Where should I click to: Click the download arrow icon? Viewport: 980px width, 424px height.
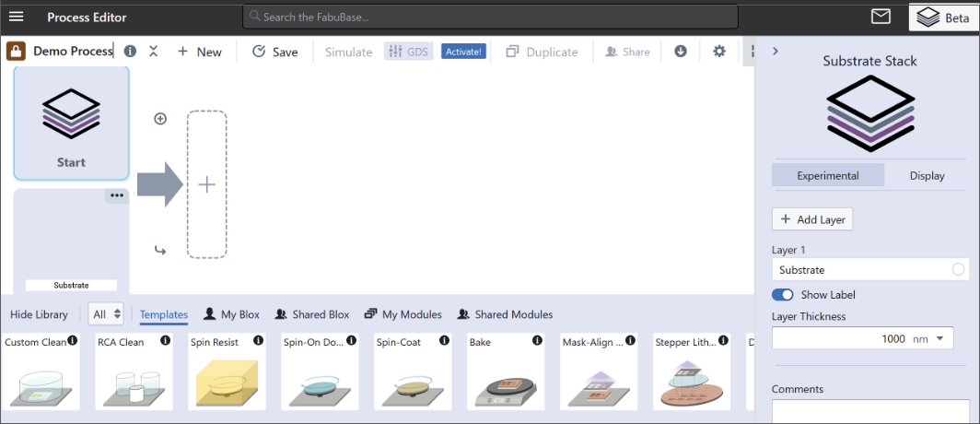click(681, 52)
